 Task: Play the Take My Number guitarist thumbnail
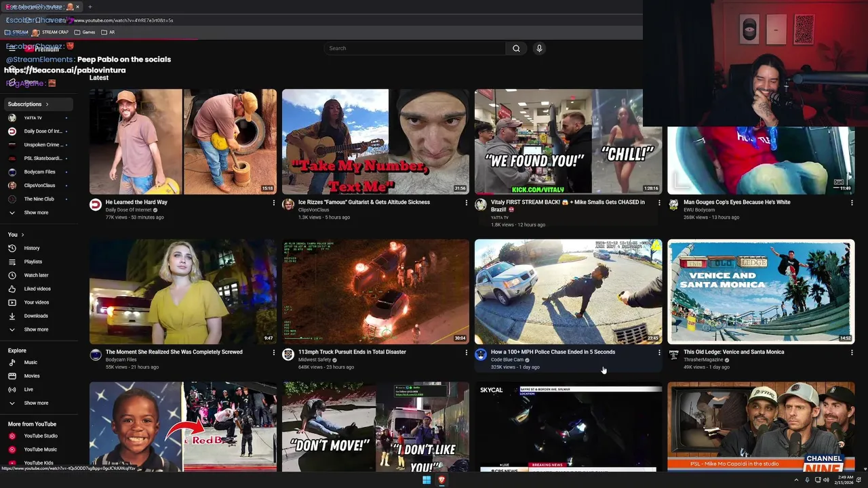pos(376,142)
